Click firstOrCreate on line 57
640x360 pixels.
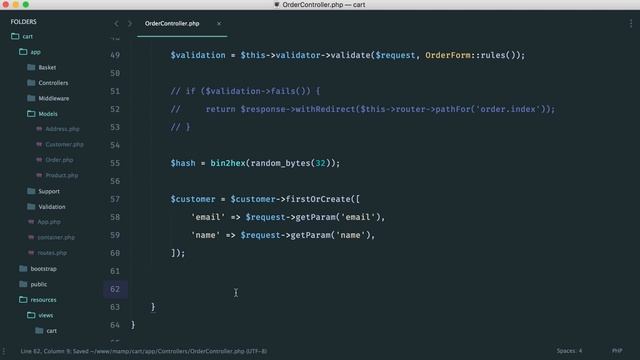[x=318, y=199]
